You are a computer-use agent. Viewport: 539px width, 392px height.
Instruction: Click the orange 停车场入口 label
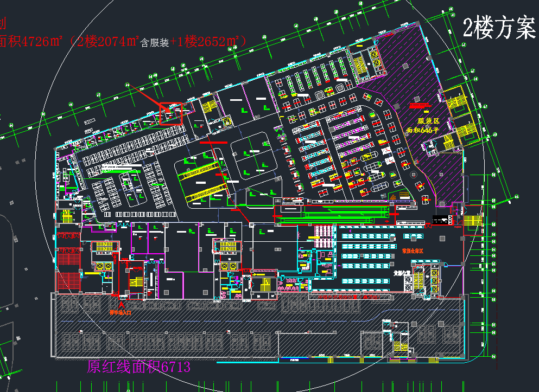[121, 313]
